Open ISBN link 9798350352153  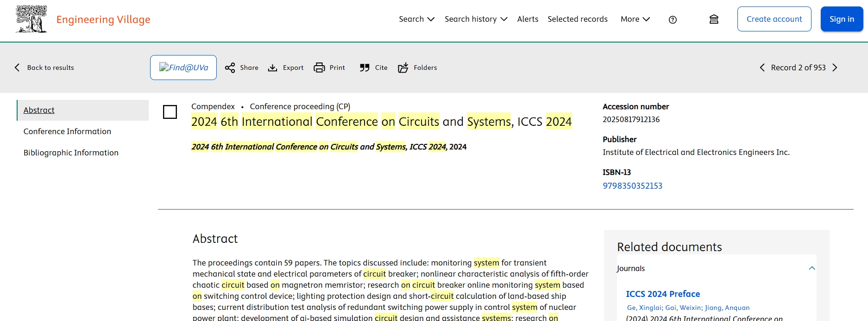tap(632, 186)
